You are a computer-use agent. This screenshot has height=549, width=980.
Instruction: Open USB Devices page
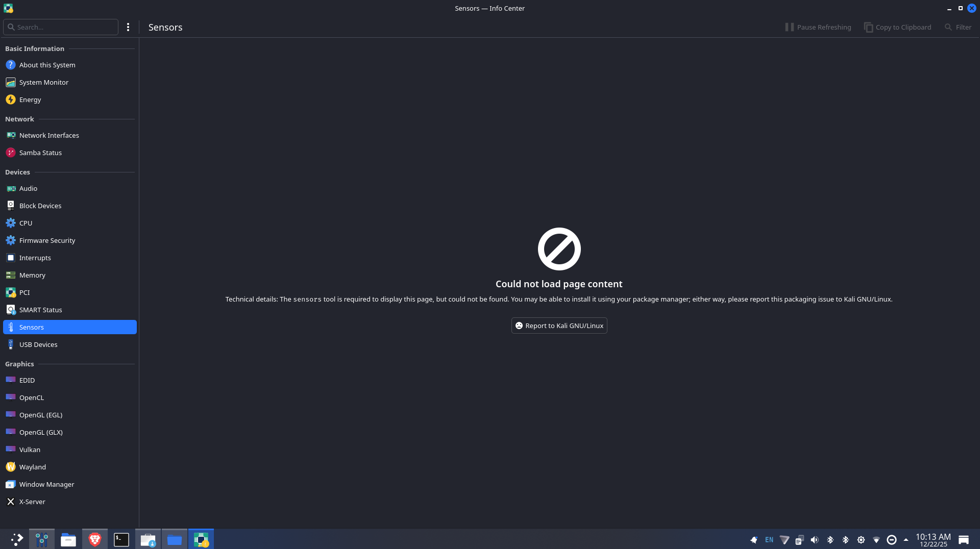coord(38,344)
